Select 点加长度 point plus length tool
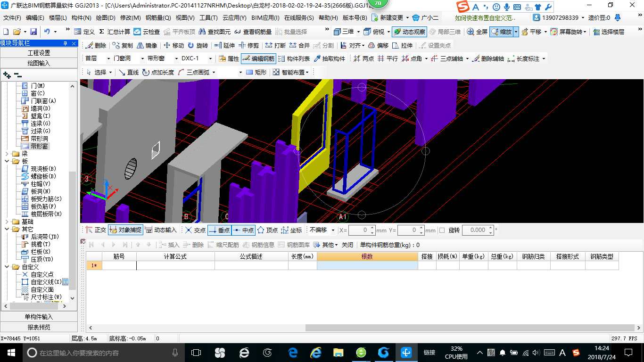The width and height of the screenshot is (644, 362). tap(158, 72)
